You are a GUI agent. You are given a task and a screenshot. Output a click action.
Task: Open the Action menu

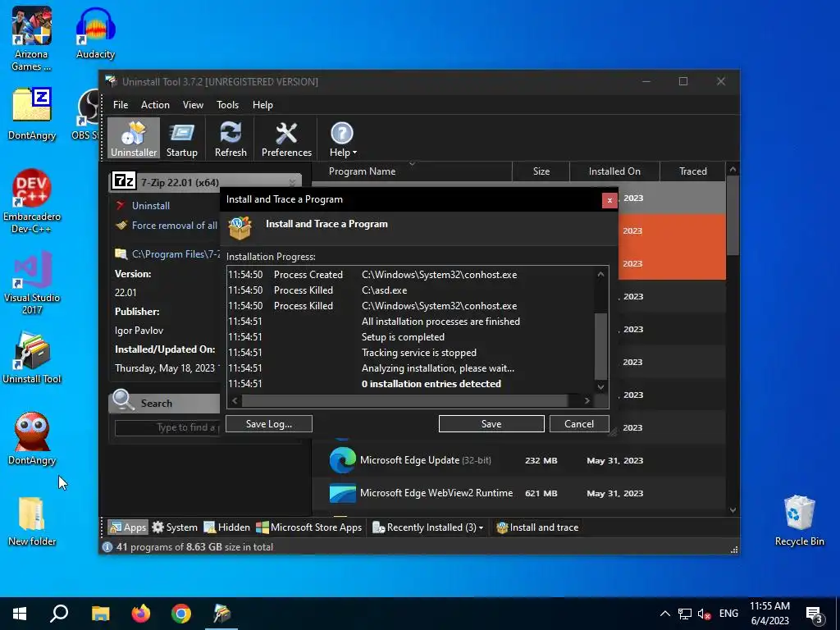[x=155, y=105]
